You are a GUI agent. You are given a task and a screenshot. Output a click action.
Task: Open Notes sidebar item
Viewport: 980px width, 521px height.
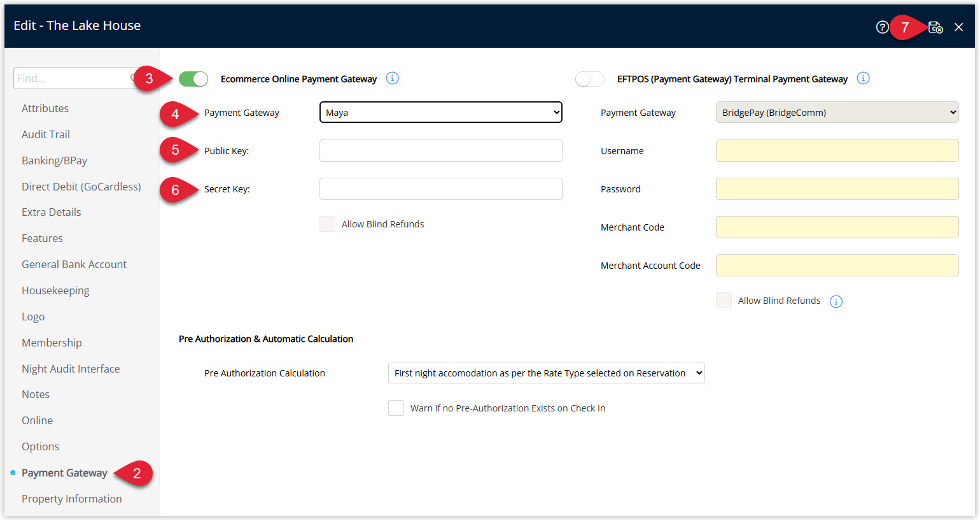(x=36, y=394)
